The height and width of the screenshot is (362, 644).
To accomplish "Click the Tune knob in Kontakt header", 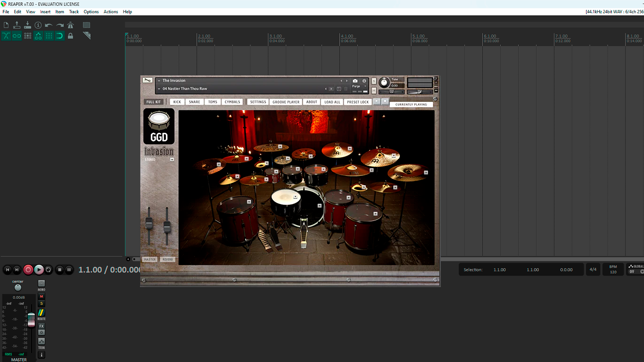I will click(384, 82).
